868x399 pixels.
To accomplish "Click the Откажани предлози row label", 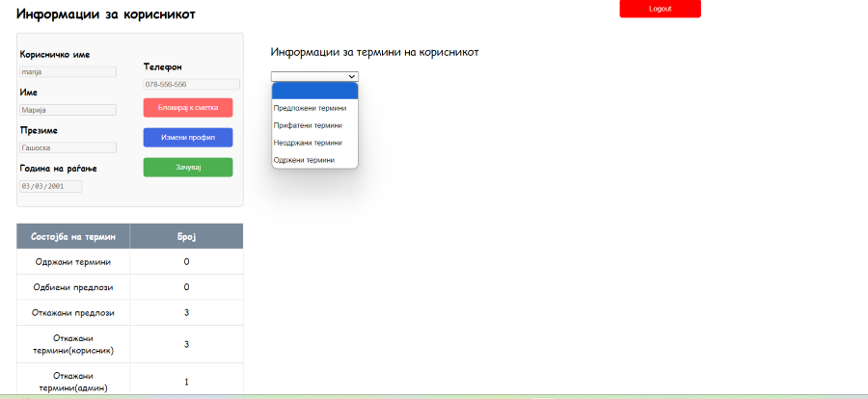I will point(73,312).
